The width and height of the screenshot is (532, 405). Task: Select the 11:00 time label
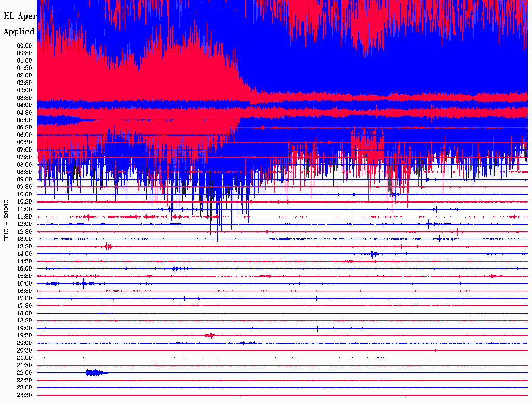24,210
